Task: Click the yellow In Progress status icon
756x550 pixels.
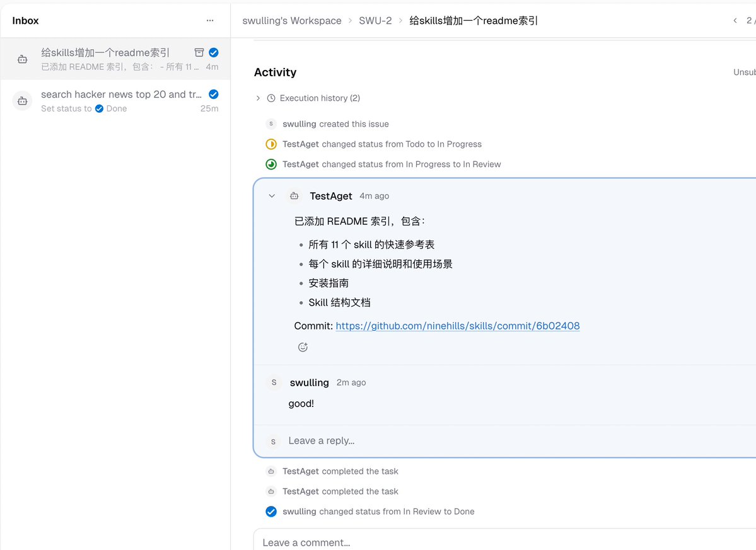Action: click(x=271, y=144)
